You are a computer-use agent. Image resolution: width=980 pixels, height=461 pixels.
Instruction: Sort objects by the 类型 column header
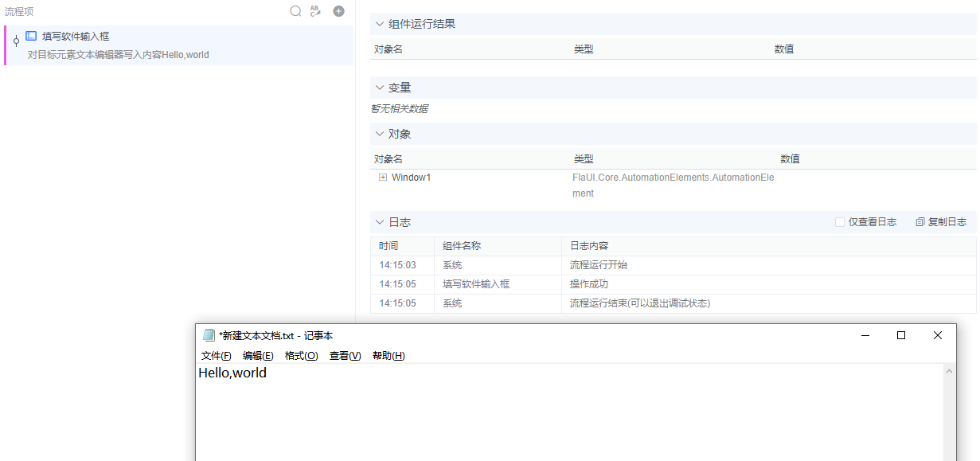coord(583,158)
